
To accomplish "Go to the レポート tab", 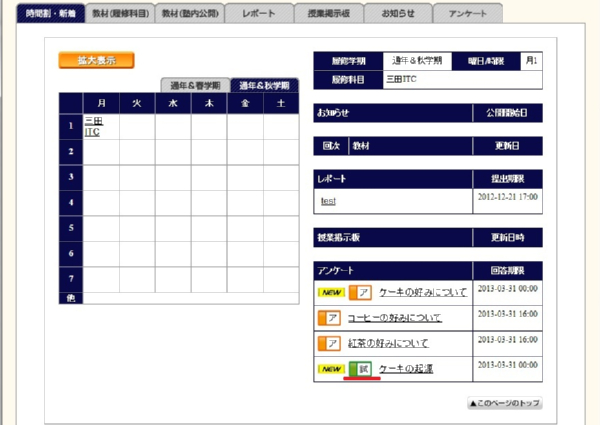I will (x=258, y=14).
